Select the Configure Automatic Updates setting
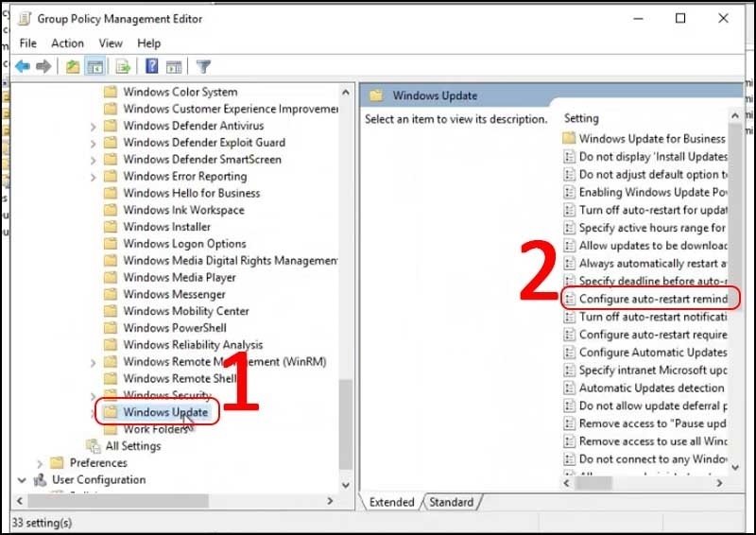Screen dimensions: 756x535 tap(652, 353)
